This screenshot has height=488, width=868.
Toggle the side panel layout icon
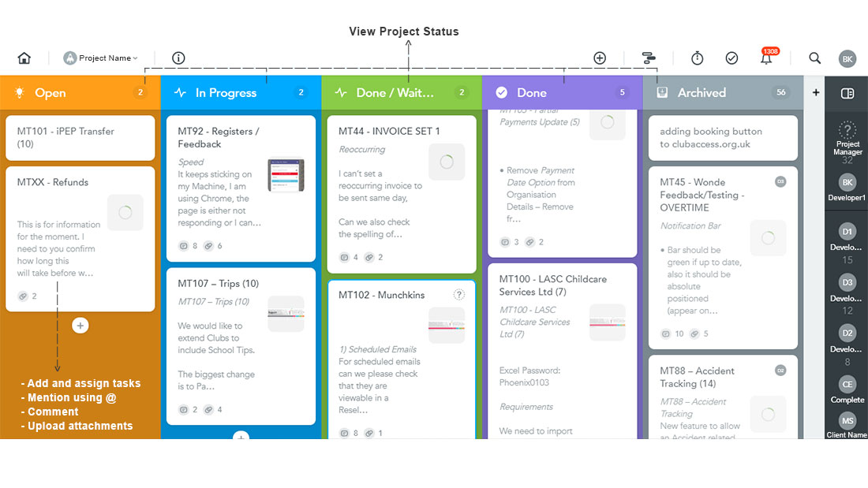click(x=847, y=93)
